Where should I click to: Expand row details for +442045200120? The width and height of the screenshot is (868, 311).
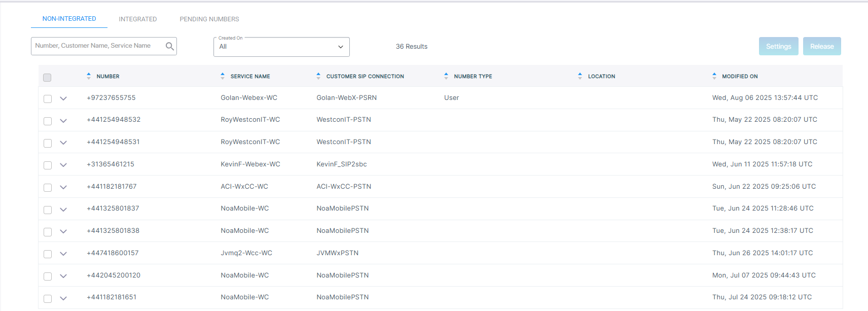(63, 276)
